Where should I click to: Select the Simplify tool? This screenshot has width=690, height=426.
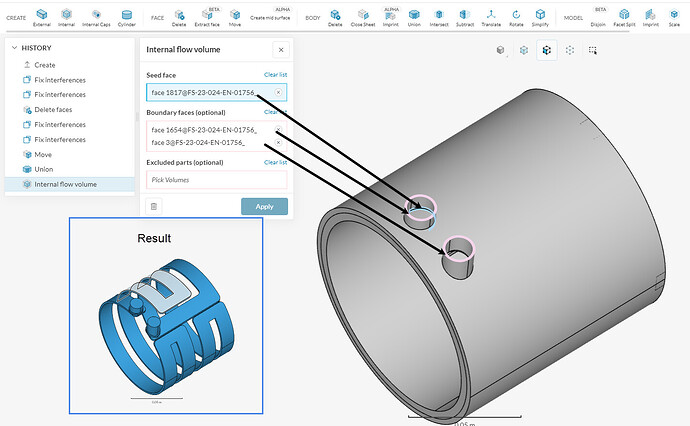(x=540, y=18)
